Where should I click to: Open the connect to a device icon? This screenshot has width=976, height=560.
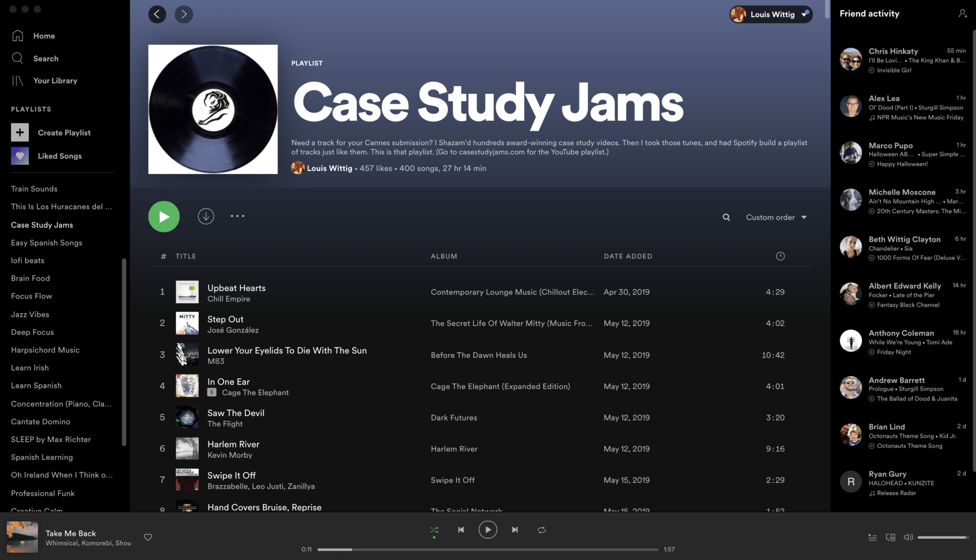(x=890, y=537)
